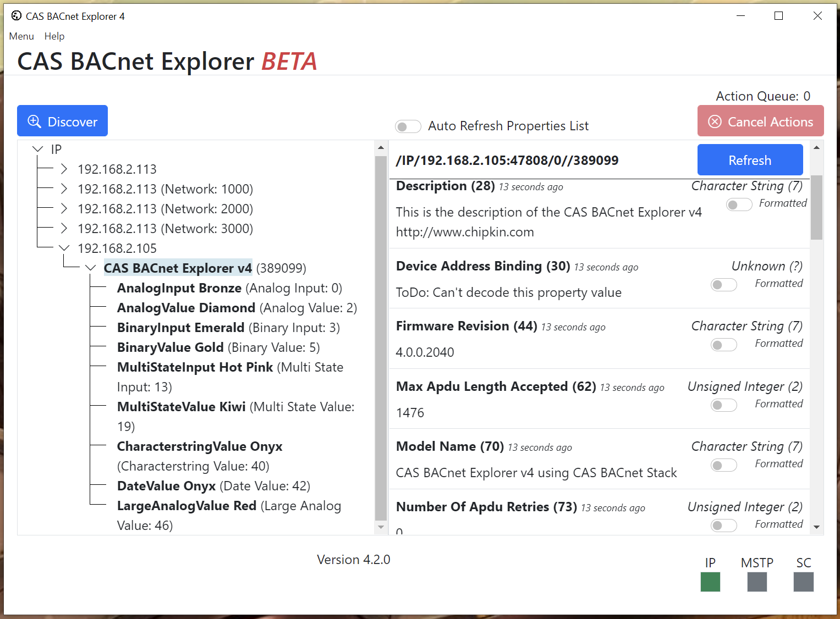Select BinaryInput Emerald object

(228, 328)
